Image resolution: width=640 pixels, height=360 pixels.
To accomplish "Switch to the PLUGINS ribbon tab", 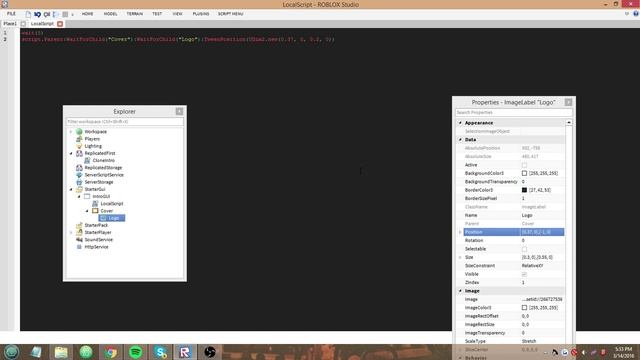I will 201,14.
